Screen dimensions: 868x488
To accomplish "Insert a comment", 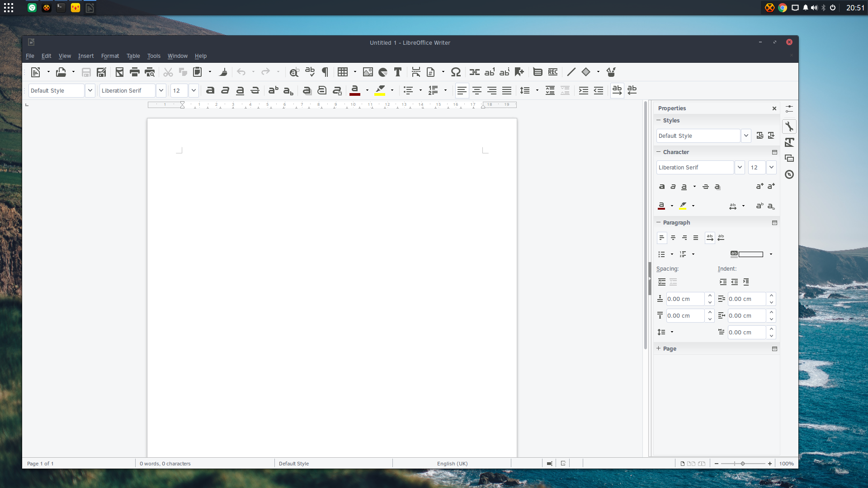I will coord(538,72).
